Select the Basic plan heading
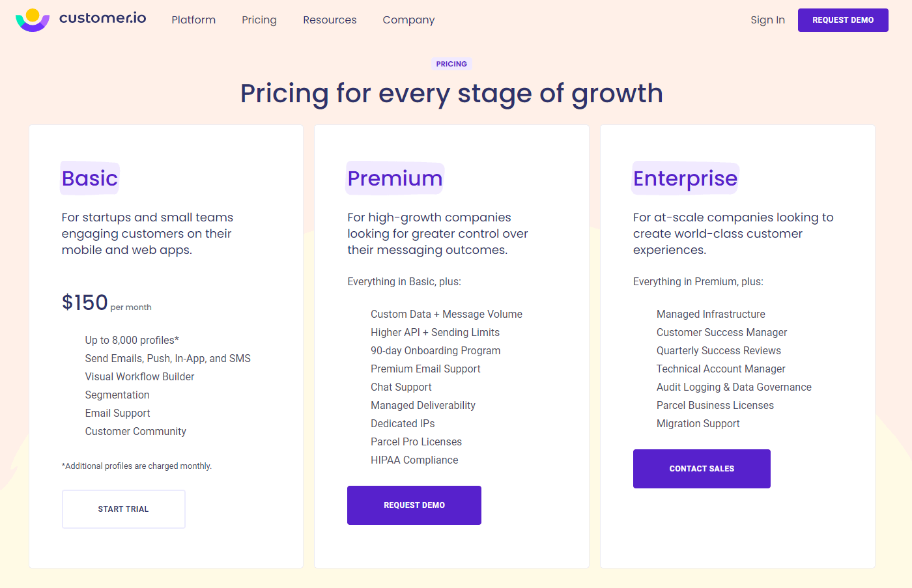The image size is (912, 588). coord(90,178)
